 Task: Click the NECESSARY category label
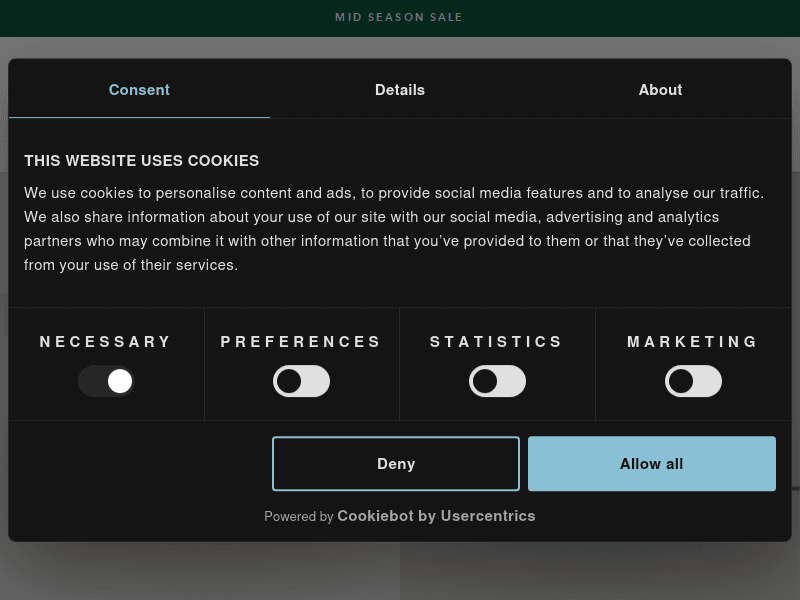(x=106, y=342)
